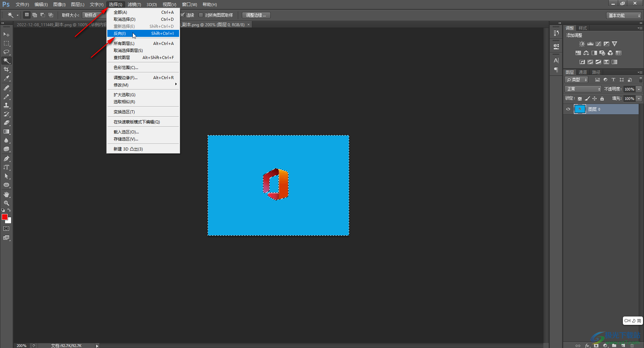The height and width of the screenshot is (348, 644).
Task: Open opacity 100% dropdown arrow
Action: 639,89
